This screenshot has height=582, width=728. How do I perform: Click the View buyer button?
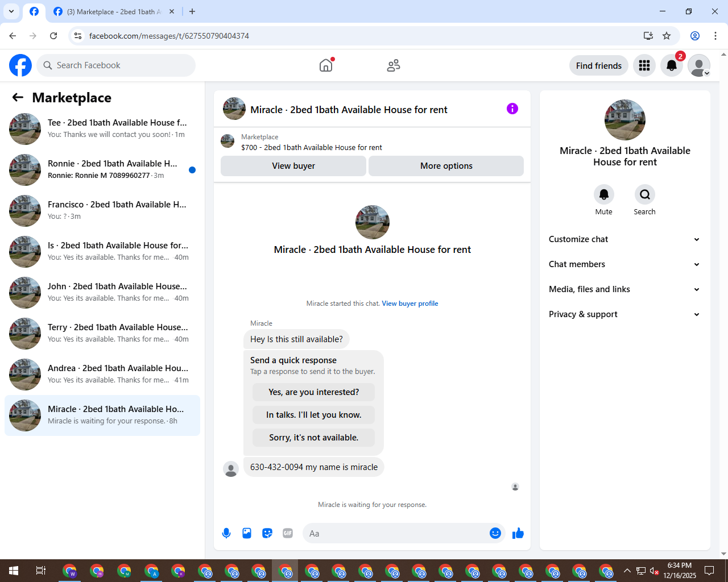tap(293, 166)
